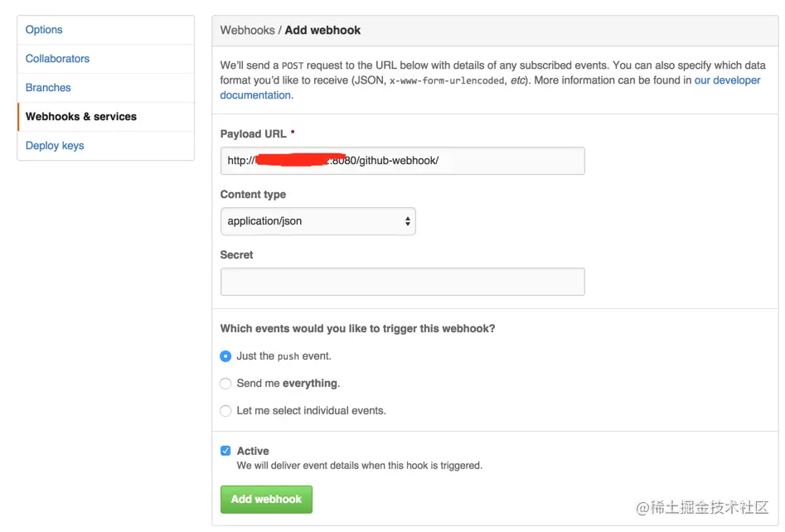Select 'Just the push event' radio
The height and width of the screenshot is (532, 785).
pos(225,356)
